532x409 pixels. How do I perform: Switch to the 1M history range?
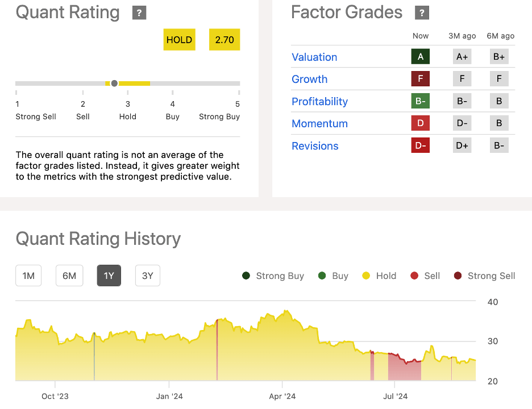coord(28,275)
